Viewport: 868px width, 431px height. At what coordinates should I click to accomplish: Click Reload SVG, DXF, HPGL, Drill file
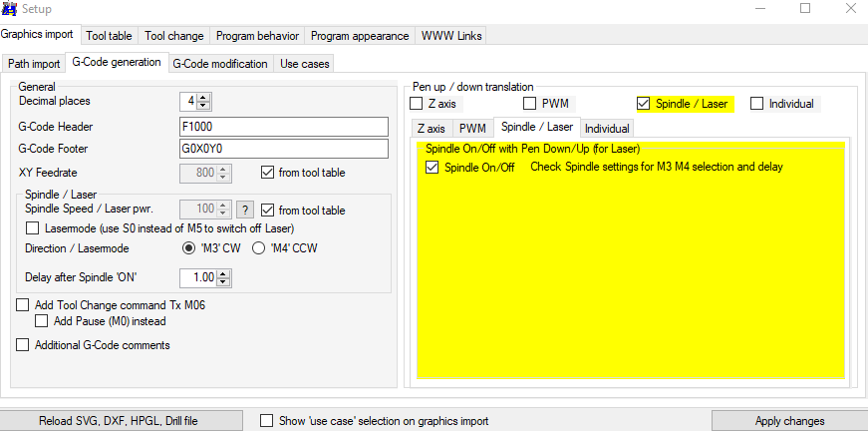119,420
